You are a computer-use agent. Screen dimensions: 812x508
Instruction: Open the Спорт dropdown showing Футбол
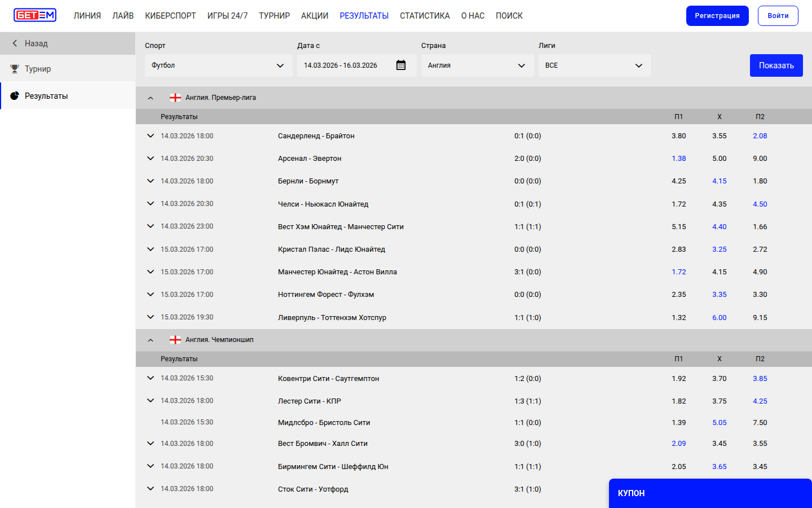pos(218,65)
